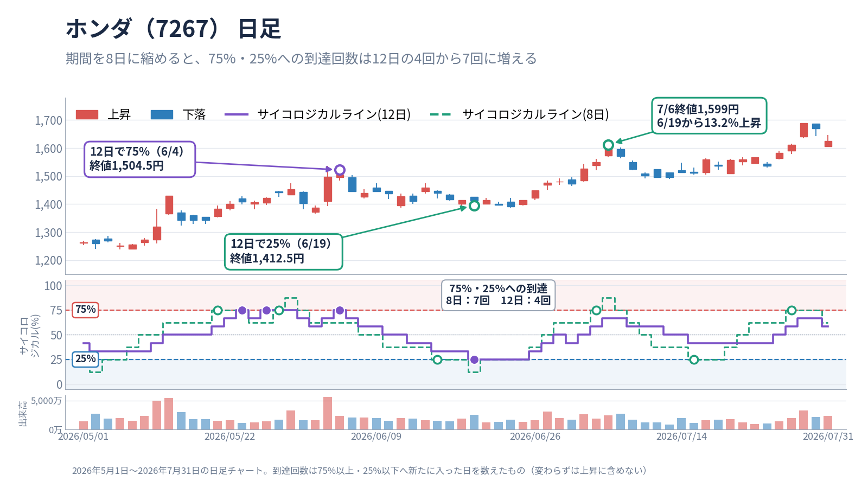Click the purple dot on the 25% line
This screenshot has height=488, width=868.
click(x=474, y=359)
